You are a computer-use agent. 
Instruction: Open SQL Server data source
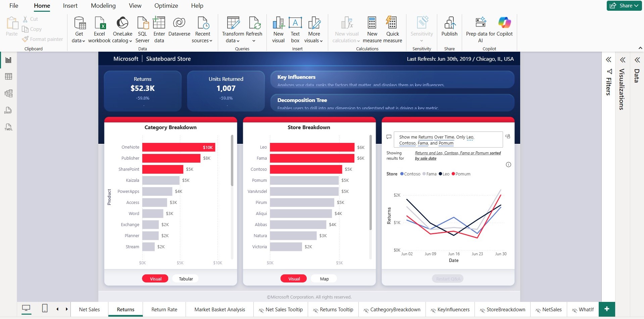(142, 23)
